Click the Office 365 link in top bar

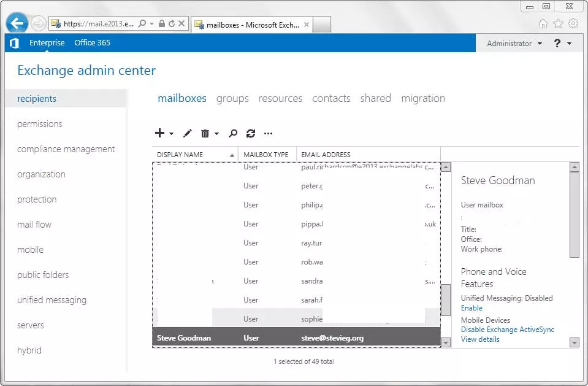pos(92,43)
